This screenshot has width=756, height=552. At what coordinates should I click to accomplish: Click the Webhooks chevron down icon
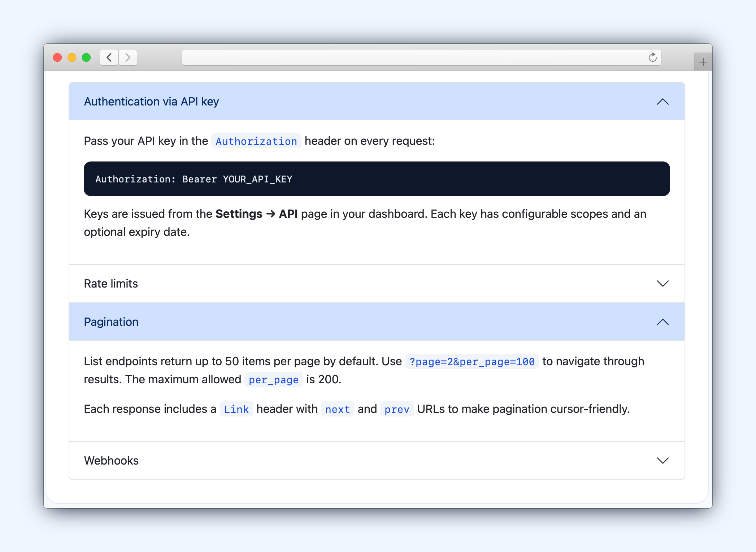pyautogui.click(x=663, y=461)
